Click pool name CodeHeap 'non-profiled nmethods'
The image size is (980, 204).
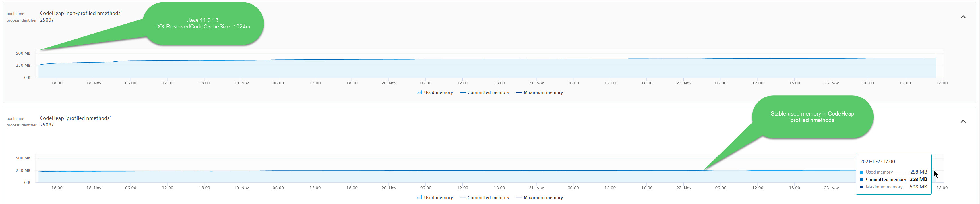coord(81,13)
